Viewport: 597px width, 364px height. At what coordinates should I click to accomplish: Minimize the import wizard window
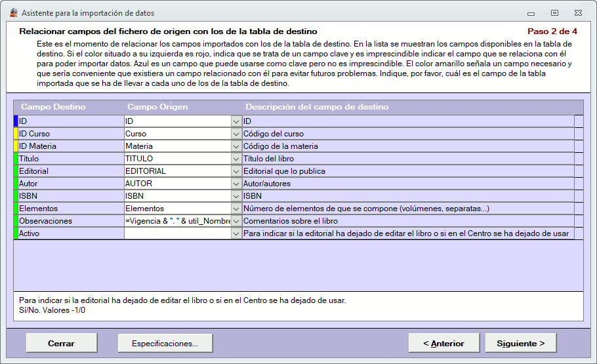pos(531,13)
